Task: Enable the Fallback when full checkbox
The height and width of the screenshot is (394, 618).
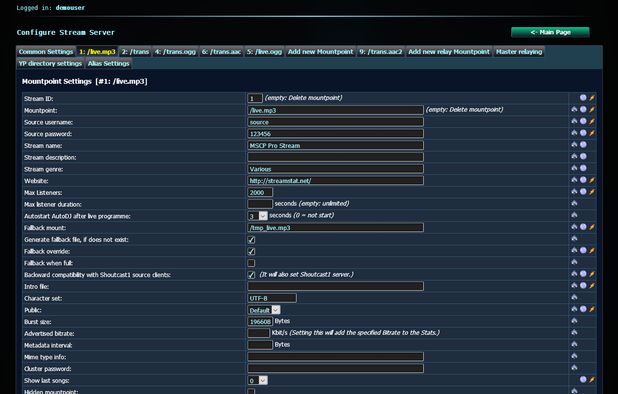Action: 251,263
